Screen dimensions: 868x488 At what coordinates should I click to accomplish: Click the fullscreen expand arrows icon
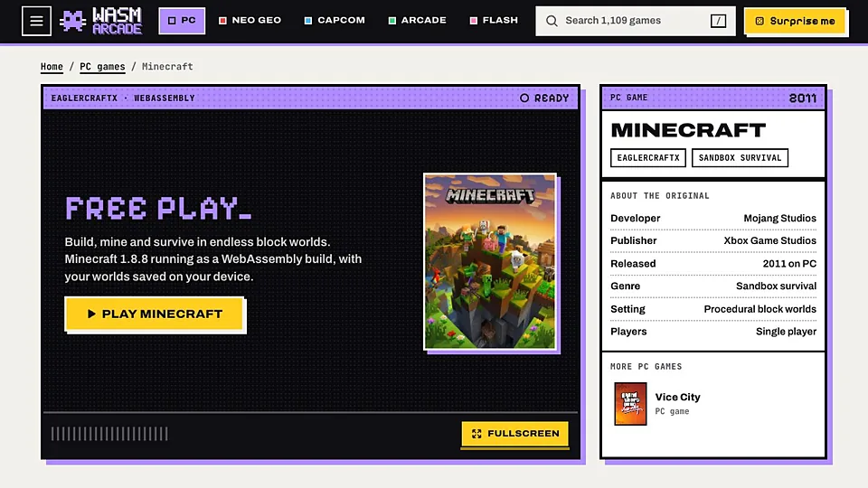click(476, 434)
